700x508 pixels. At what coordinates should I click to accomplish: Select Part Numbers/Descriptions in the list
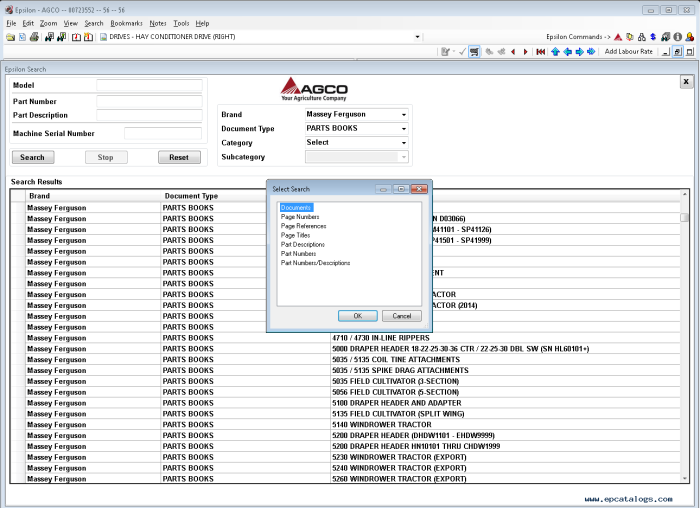coord(316,263)
